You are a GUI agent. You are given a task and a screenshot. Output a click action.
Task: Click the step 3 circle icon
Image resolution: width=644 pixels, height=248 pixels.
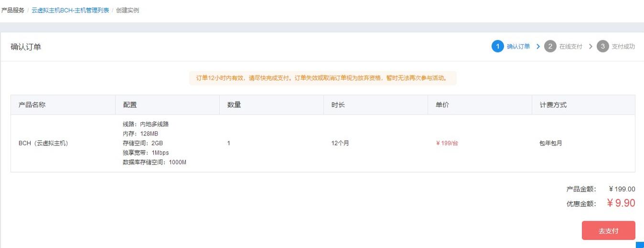click(x=602, y=46)
